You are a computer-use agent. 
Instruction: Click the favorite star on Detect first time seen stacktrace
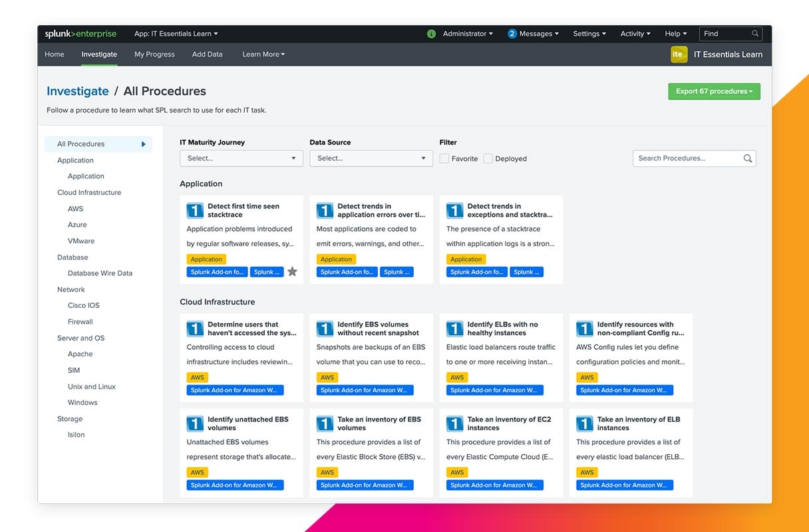pos(292,271)
